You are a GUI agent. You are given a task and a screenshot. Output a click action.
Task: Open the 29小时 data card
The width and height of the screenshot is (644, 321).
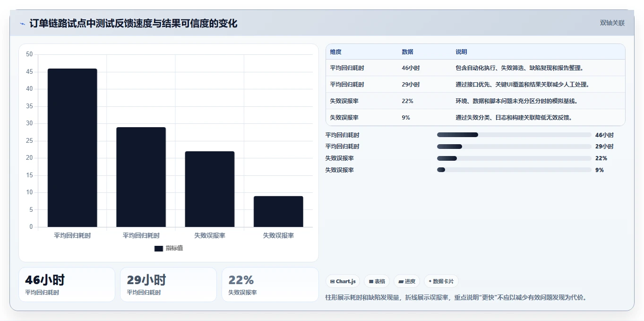tap(168, 285)
